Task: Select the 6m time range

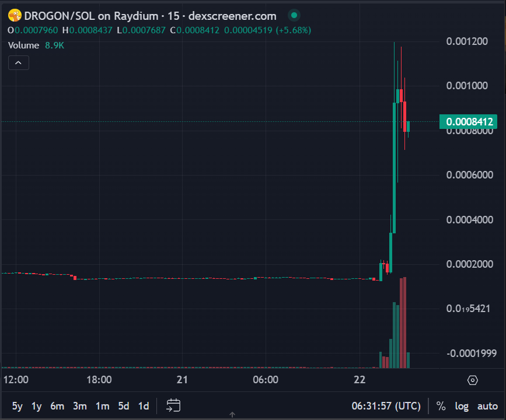Action: coord(57,406)
